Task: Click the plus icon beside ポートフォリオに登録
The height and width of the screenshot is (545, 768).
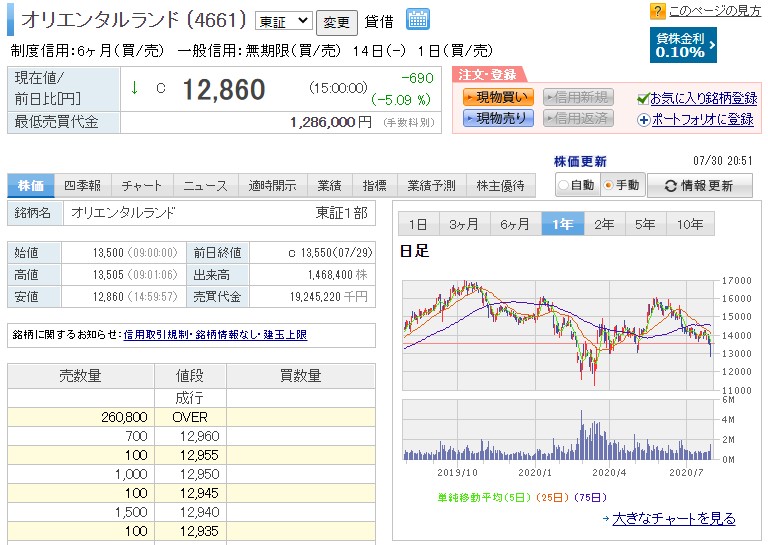Action: [644, 119]
